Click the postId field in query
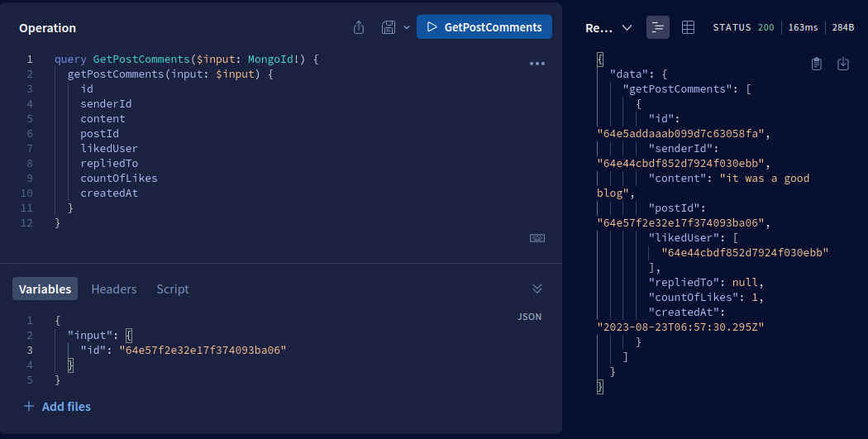 point(100,133)
